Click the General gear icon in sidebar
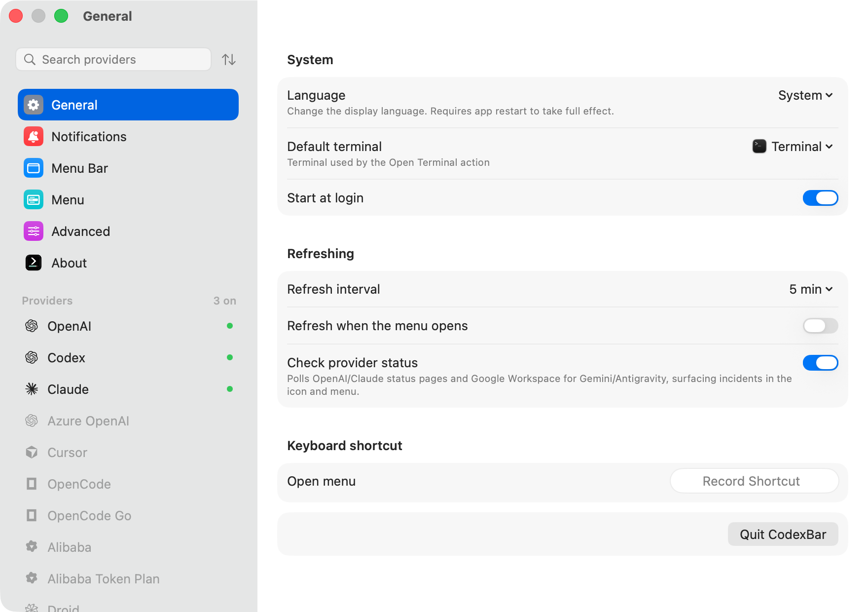This screenshot has height=612, width=868. click(x=34, y=105)
